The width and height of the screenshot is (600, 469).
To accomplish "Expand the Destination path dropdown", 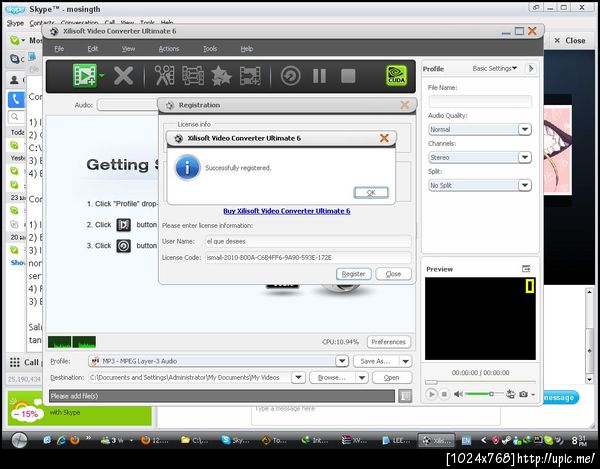I will (298, 378).
